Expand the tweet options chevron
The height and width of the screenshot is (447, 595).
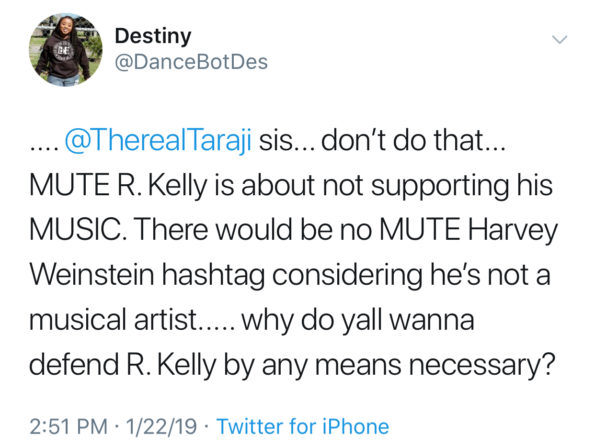click(559, 39)
